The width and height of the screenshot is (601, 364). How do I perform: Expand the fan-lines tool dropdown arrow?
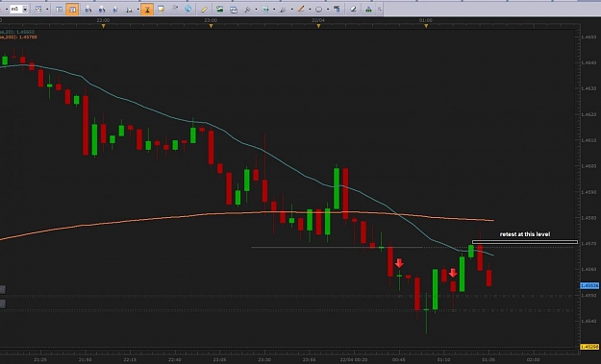[x=292, y=10]
